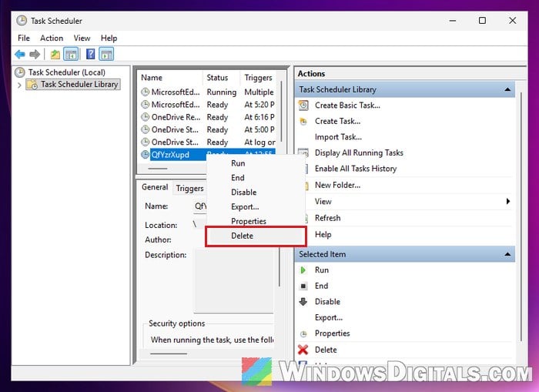Click the Description text box
Image resolution: width=539 pixels, height=392 pixels.
click(234, 280)
